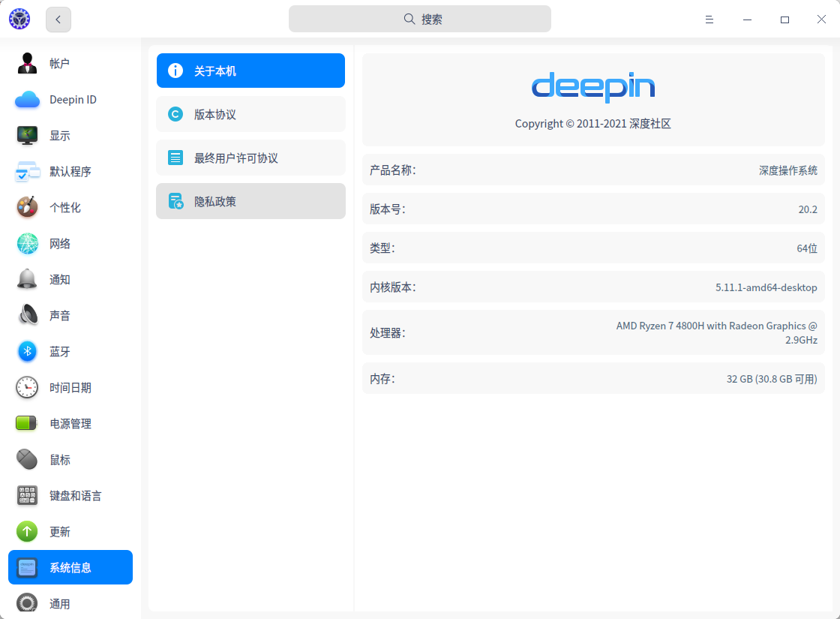
Task: Switch to 版本协议 tab
Action: (x=250, y=115)
